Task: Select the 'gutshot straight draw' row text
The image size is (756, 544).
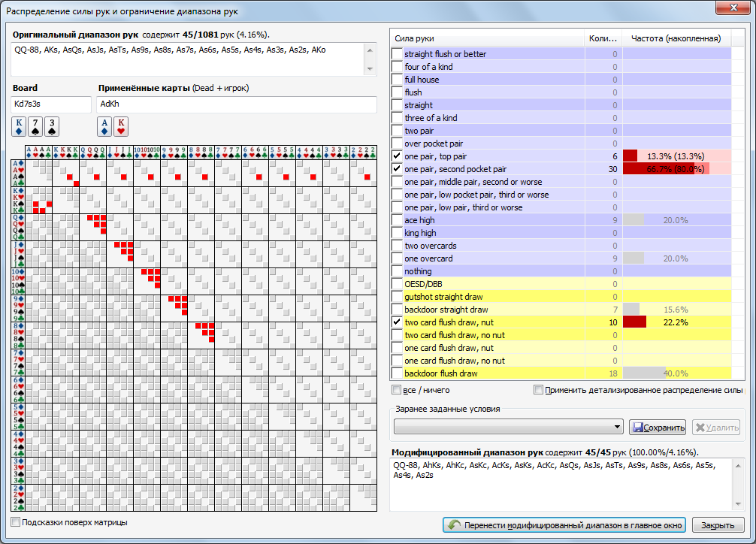Action: pyautogui.click(x=443, y=297)
